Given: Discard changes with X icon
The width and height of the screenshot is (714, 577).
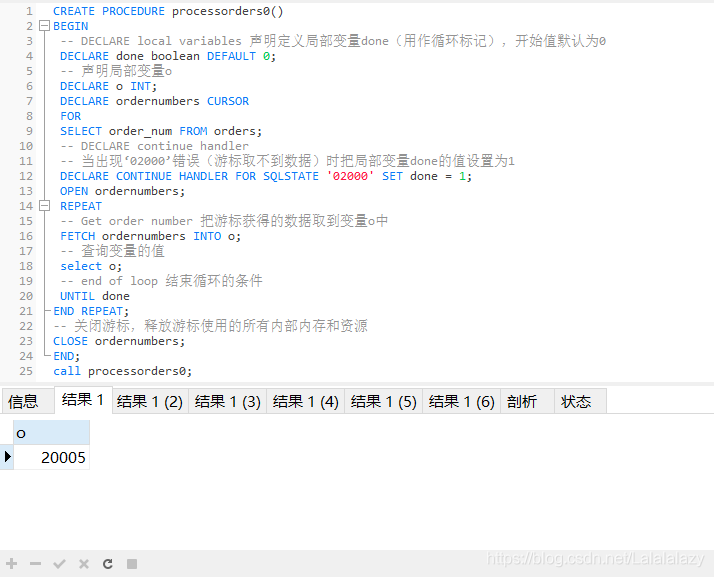Looking at the screenshot, I should [84, 564].
